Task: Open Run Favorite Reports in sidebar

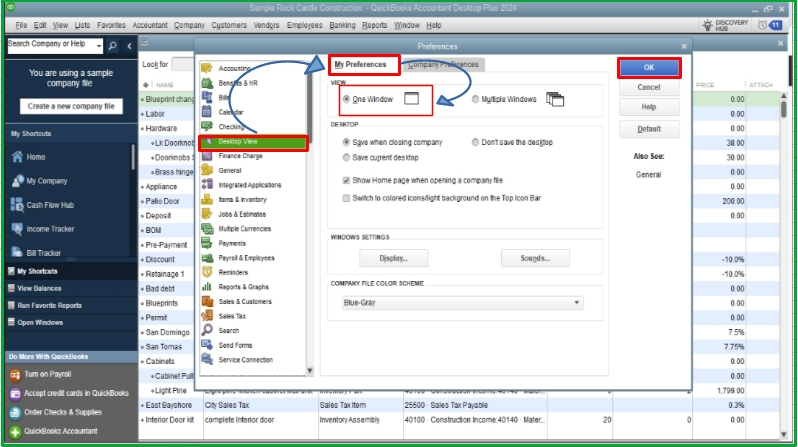Action: pos(49,305)
